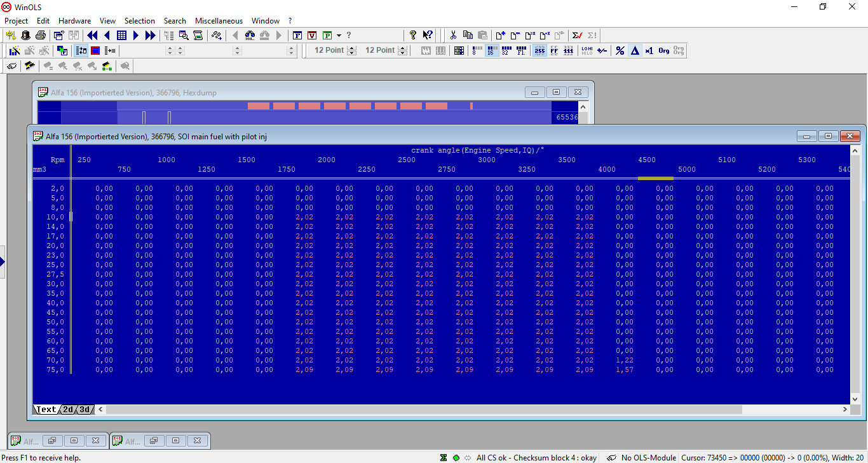Click the yellow question mark help icon

tap(413, 36)
